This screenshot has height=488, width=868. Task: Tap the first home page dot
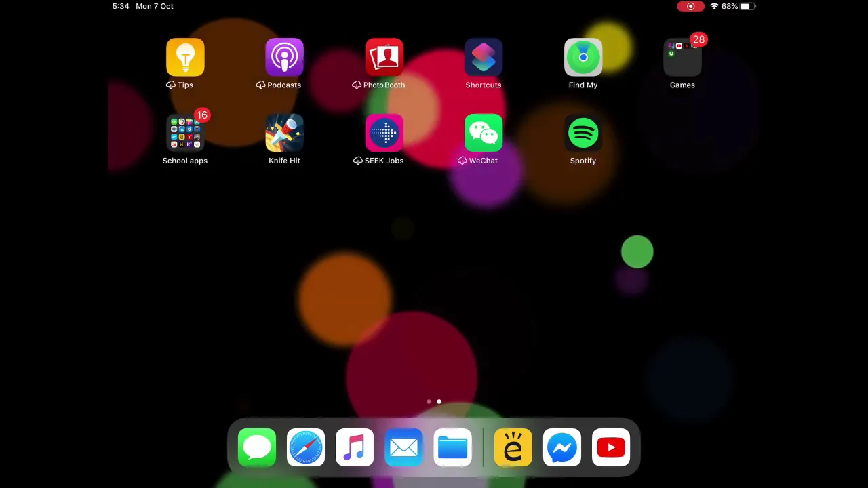click(429, 402)
